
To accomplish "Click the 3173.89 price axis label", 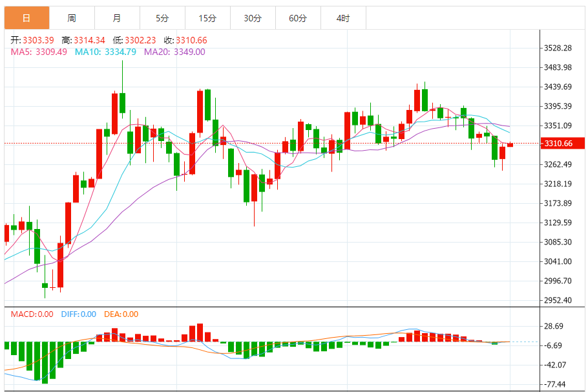I will coord(558,203).
